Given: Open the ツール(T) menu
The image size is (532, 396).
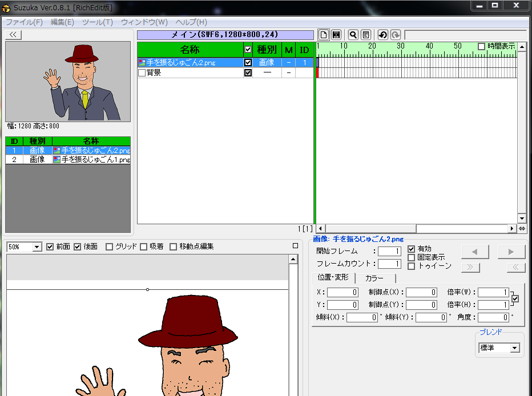Looking at the screenshot, I should pyautogui.click(x=98, y=22).
